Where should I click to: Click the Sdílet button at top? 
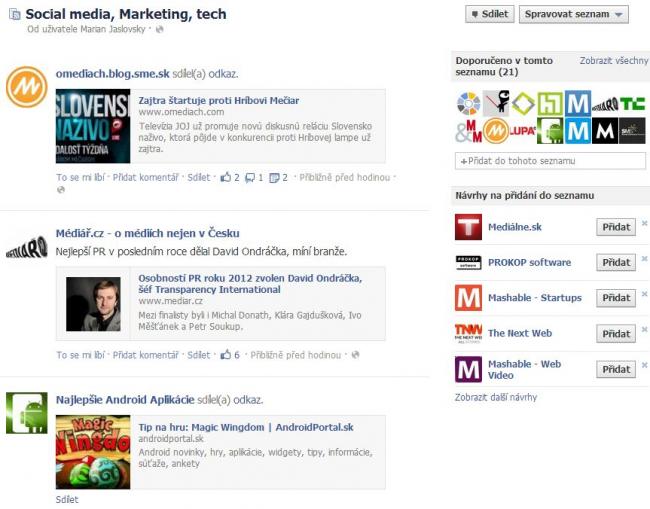[490, 14]
